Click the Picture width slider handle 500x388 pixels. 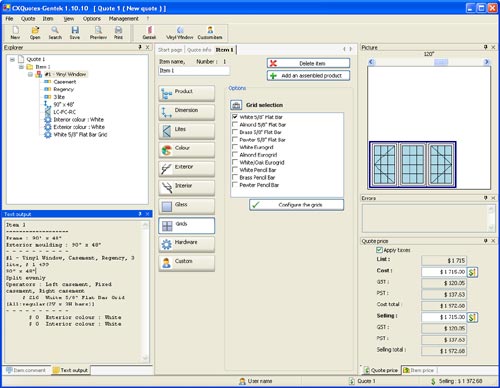point(441,62)
